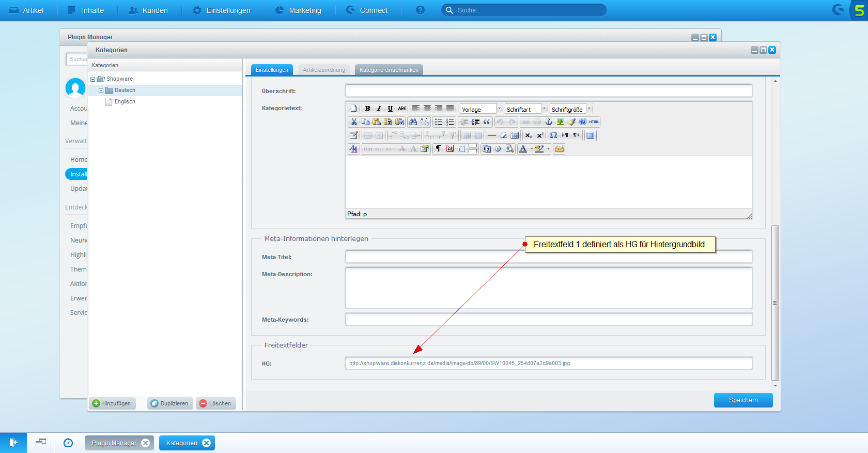Insert time via clock icon

(x=498, y=149)
